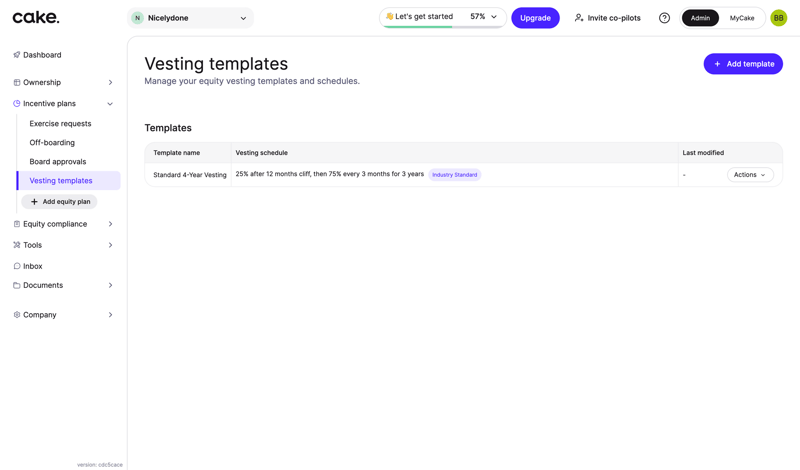Click the cake. logo
The width and height of the screenshot is (800, 470).
[36, 17]
